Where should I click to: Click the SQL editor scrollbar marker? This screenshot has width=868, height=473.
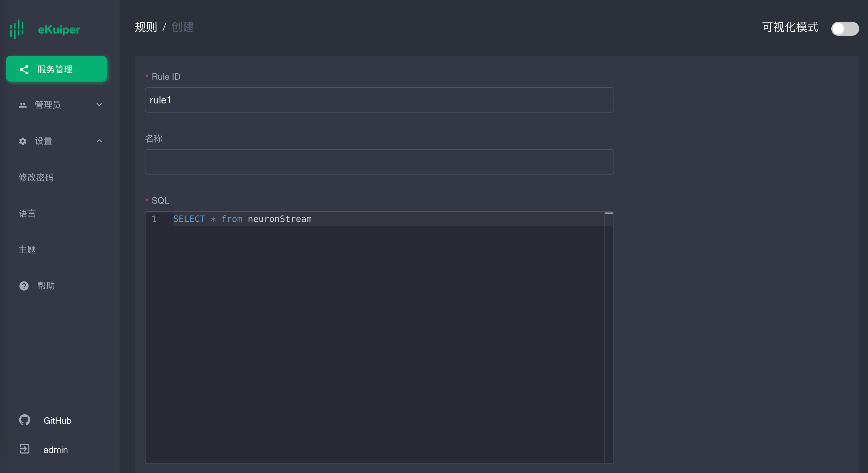608,213
